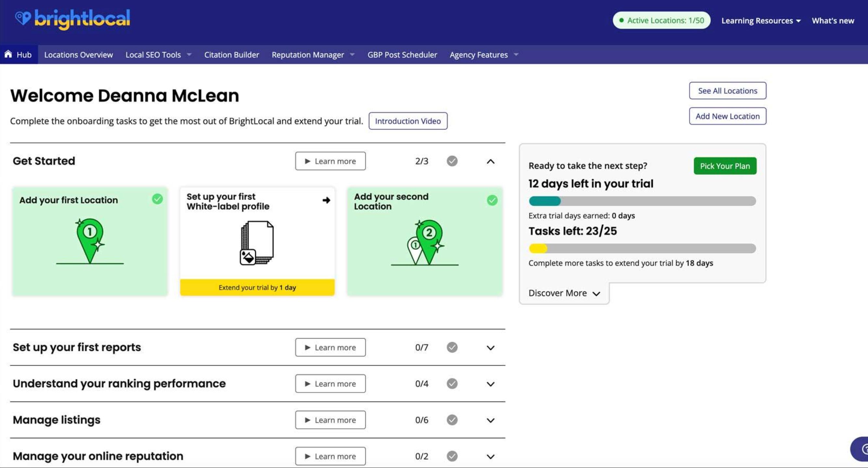
Task: Click the green checkmark on Add your first Location
Action: (x=157, y=199)
